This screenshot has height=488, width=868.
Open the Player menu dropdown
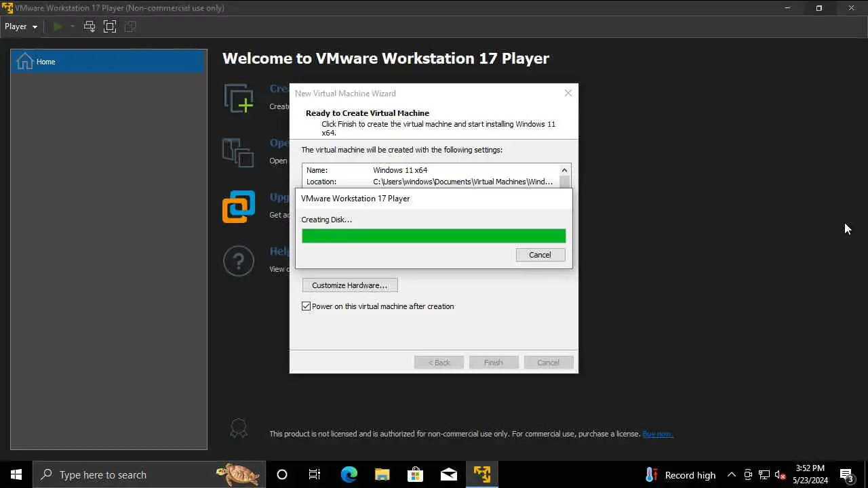21,26
